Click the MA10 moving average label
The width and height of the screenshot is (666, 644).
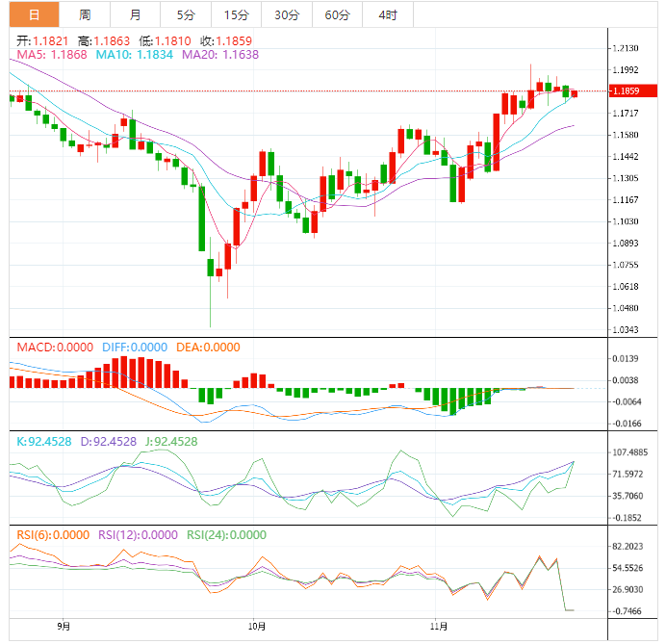pos(134,55)
